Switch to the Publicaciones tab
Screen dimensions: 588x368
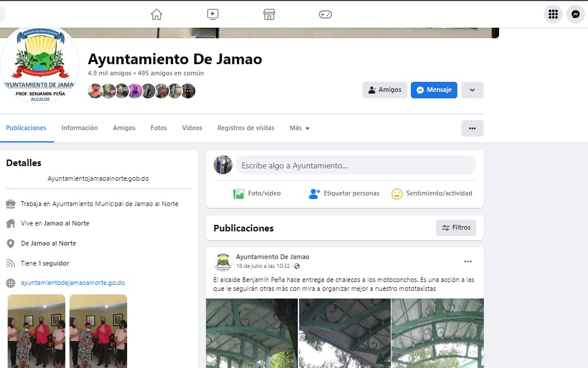[26, 128]
